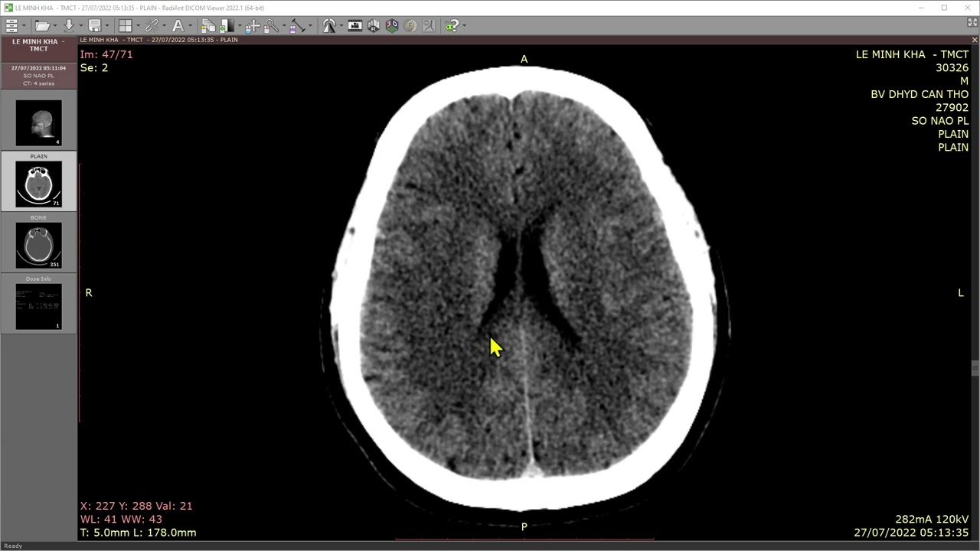Expand the export disk dropdown arrow
Viewport: 980px width, 551px height.
click(x=107, y=26)
